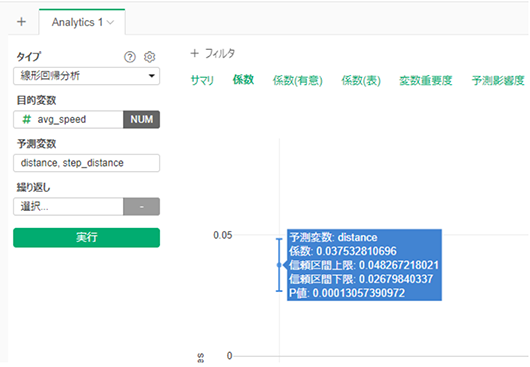
Task: Switch to the サマリ tab
Action: [x=202, y=80]
